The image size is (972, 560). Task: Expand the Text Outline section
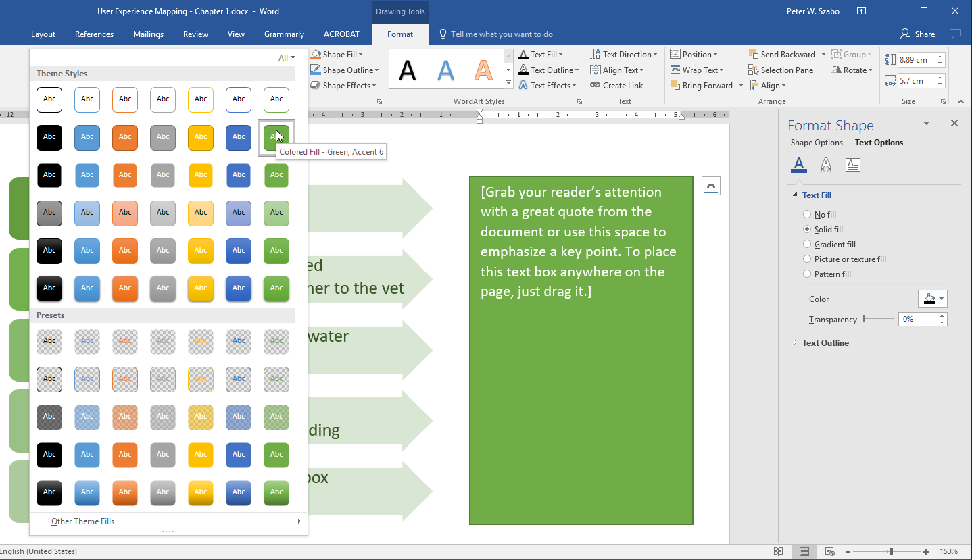825,343
